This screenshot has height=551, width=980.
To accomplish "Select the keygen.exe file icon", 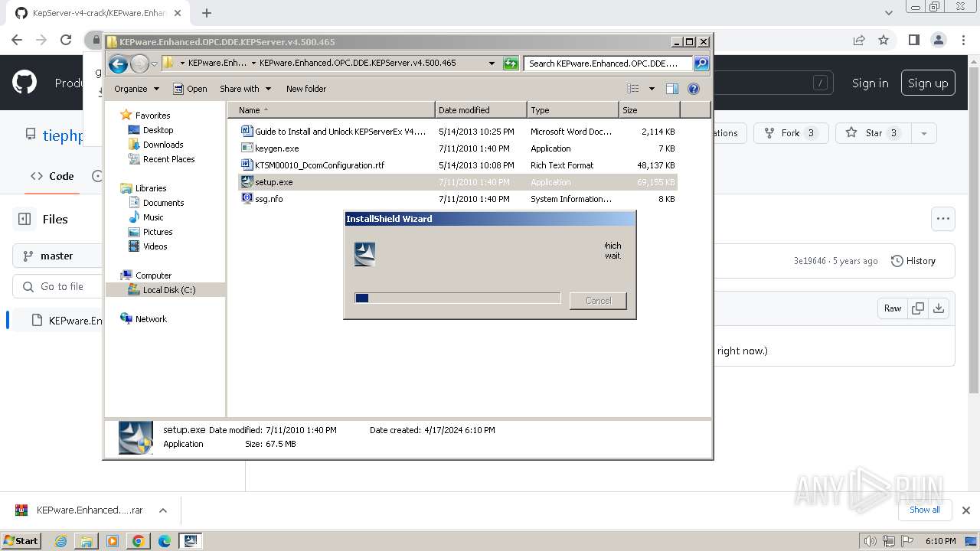I will click(x=247, y=148).
